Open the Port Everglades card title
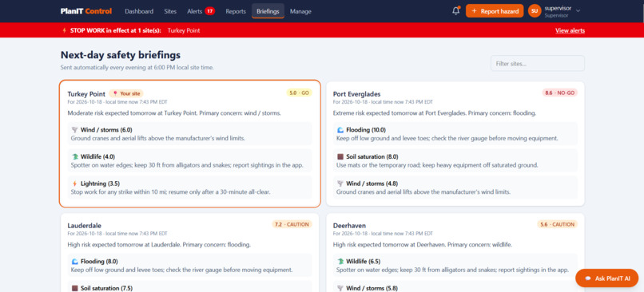The width and height of the screenshot is (644, 292). 357,94
